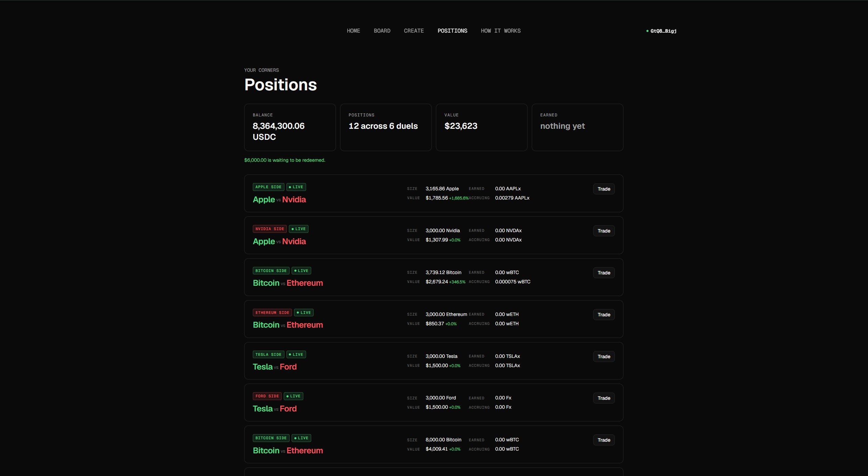Trade the Apple side position
The height and width of the screenshot is (476, 868).
[604, 189]
